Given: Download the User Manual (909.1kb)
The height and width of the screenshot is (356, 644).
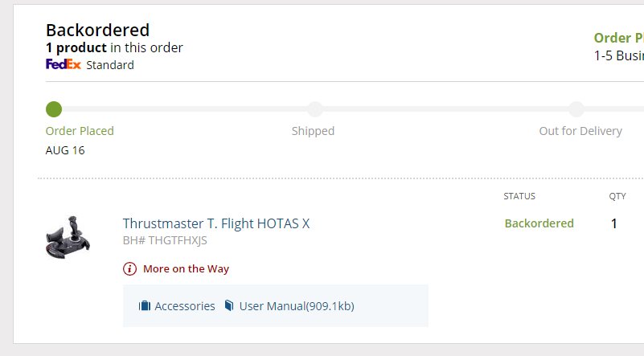Looking at the screenshot, I should (x=297, y=306).
